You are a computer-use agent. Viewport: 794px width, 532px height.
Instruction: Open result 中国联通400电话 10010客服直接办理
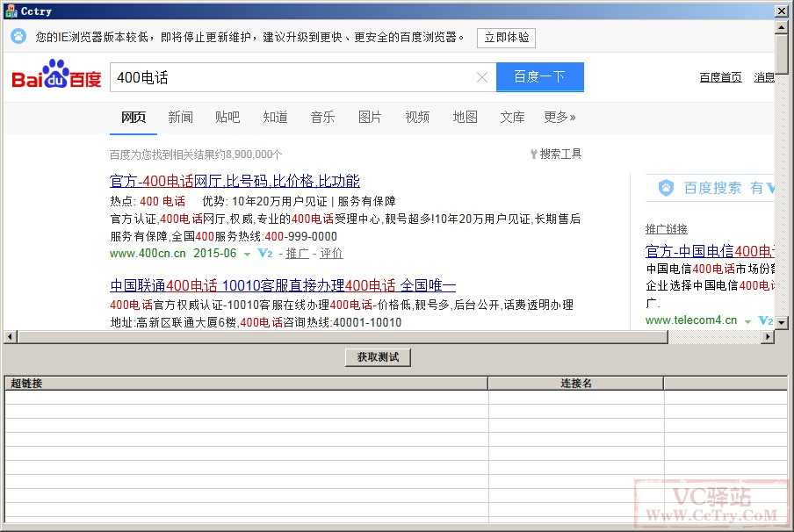click(283, 285)
